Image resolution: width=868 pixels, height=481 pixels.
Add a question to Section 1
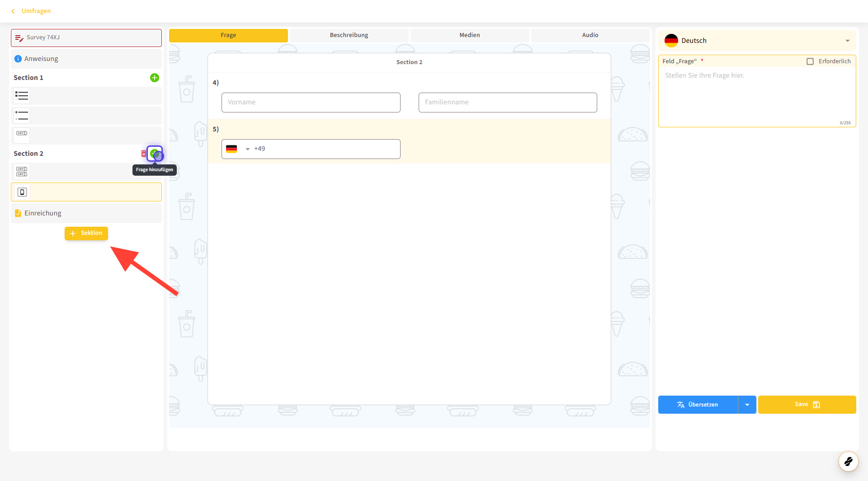[154, 78]
